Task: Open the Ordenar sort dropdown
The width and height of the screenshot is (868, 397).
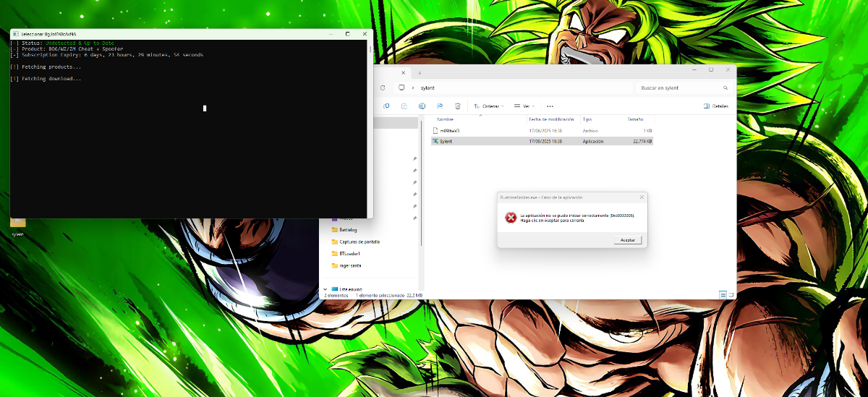Action: [488, 106]
